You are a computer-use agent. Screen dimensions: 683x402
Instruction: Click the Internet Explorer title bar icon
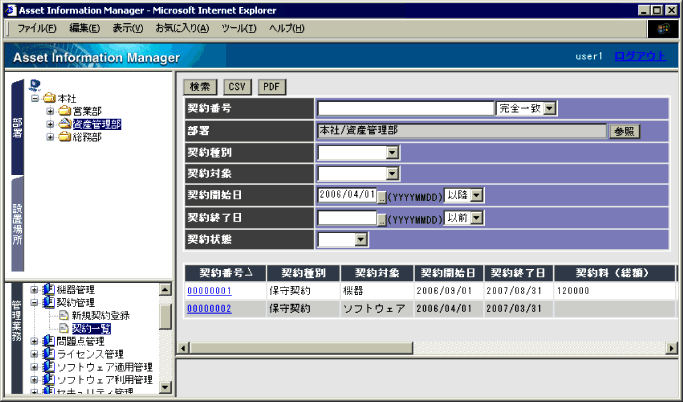(11, 10)
